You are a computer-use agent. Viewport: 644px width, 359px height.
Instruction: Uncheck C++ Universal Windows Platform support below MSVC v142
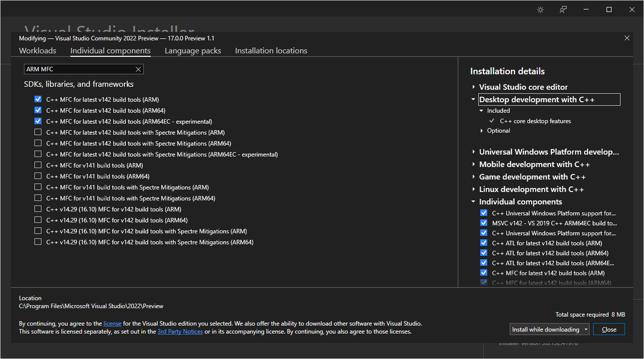pos(483,233)
